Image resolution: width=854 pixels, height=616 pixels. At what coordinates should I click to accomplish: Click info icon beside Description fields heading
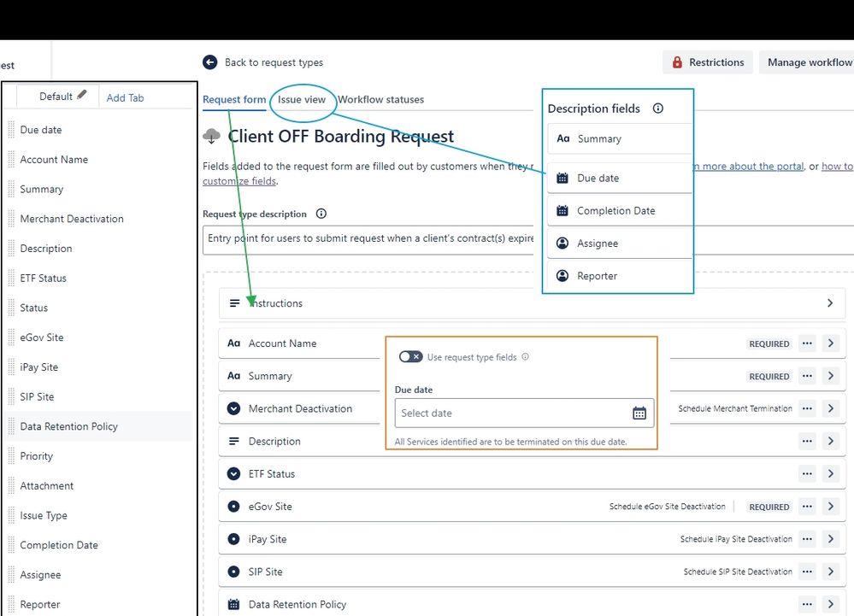(658, 109)
